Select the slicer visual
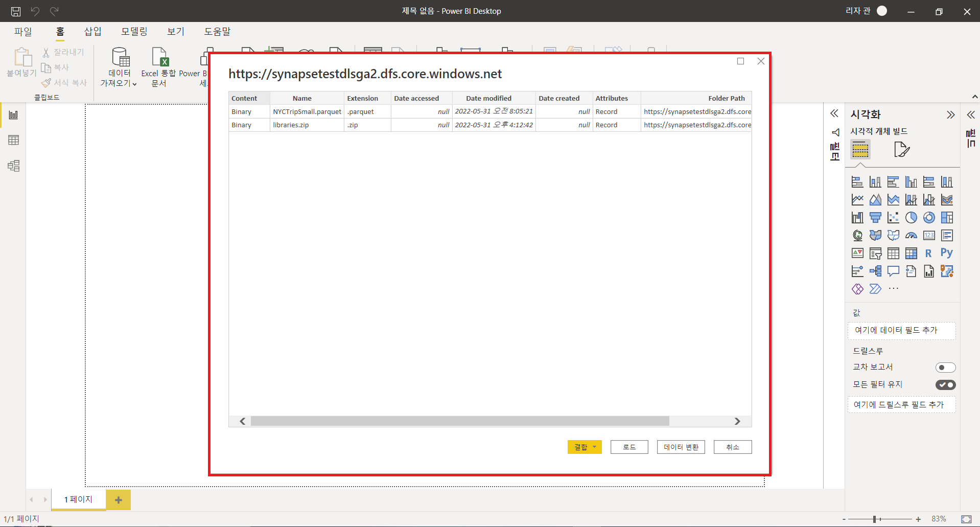 tap(875, 254)
